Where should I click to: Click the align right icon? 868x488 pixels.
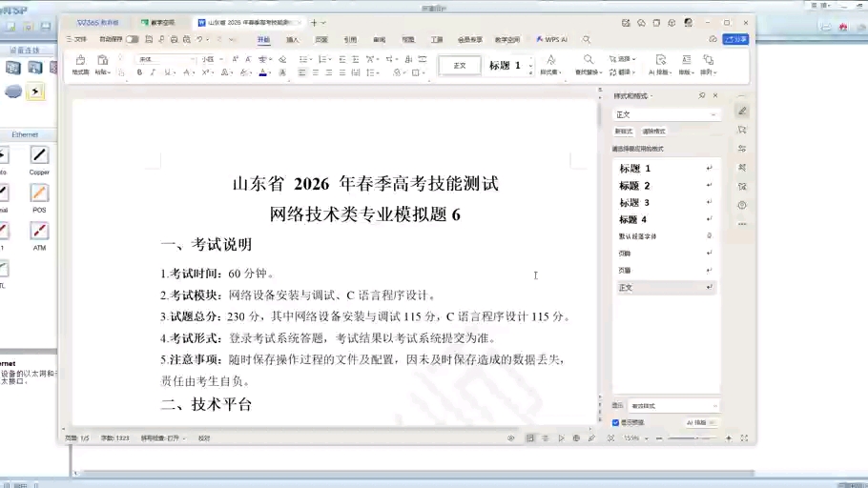coord(329,72)
